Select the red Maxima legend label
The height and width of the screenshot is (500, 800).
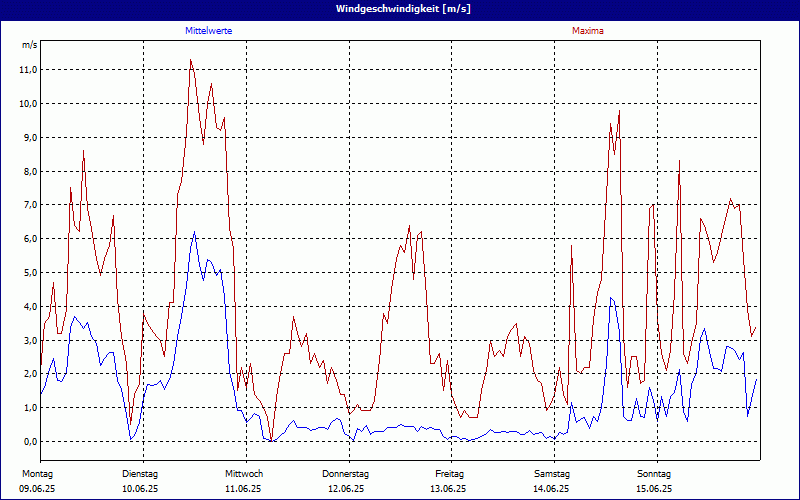587,31
